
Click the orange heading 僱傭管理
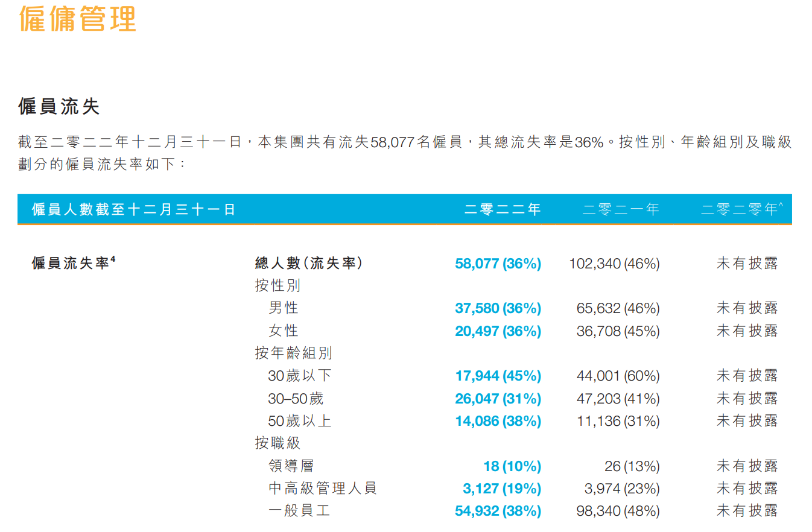tap(77, 19)
